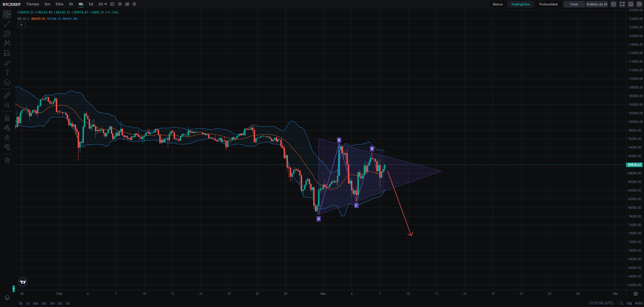
Task: Toggle stay in drawing mode
Action: click(x=7, y=128)
